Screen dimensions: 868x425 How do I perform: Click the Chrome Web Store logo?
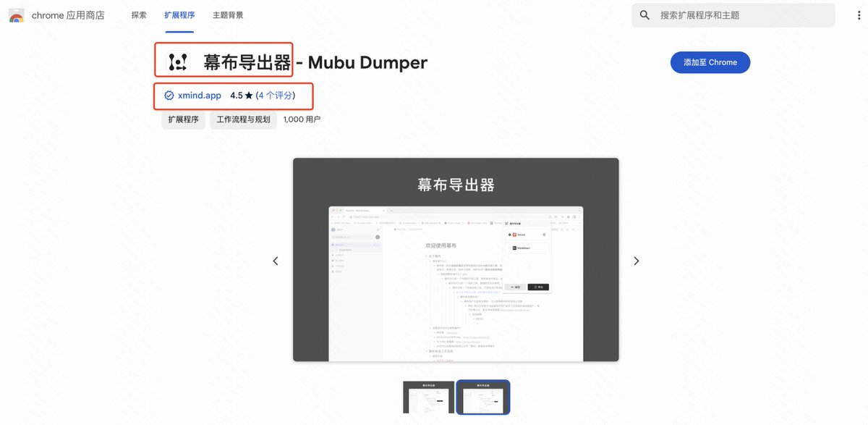tap(15, 15)
